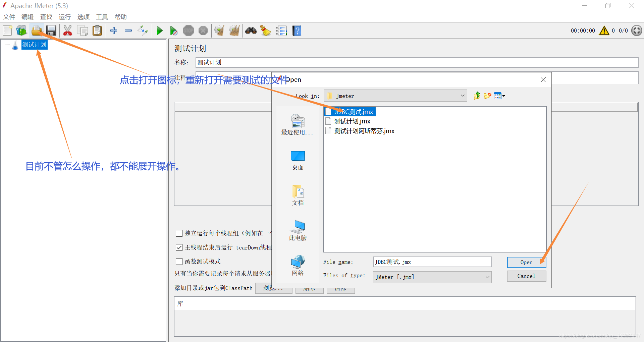Open the 工具 menu
644x342 pixels.
tap(102, 17)
